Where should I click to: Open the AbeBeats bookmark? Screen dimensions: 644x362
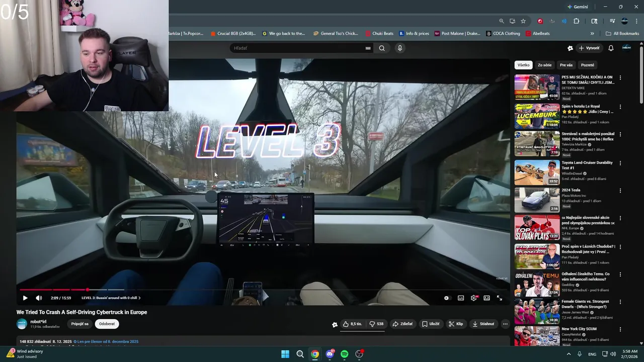tap(538, 34)
